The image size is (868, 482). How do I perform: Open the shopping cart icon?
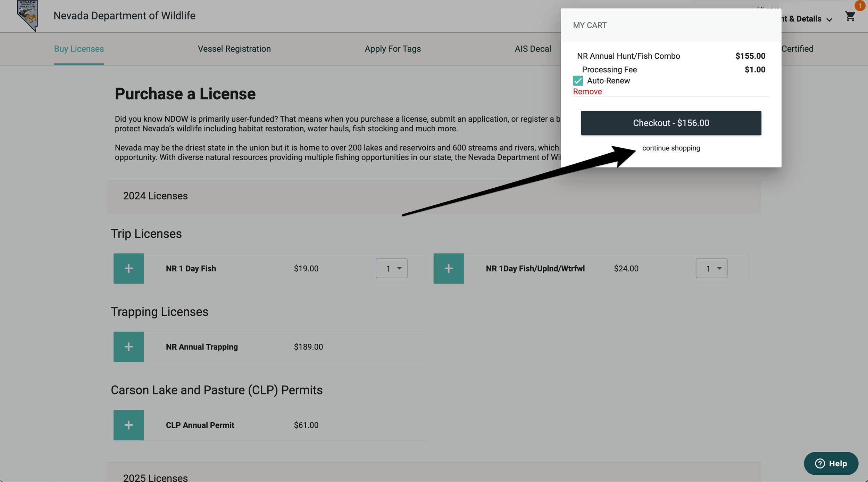click(850, 16)
